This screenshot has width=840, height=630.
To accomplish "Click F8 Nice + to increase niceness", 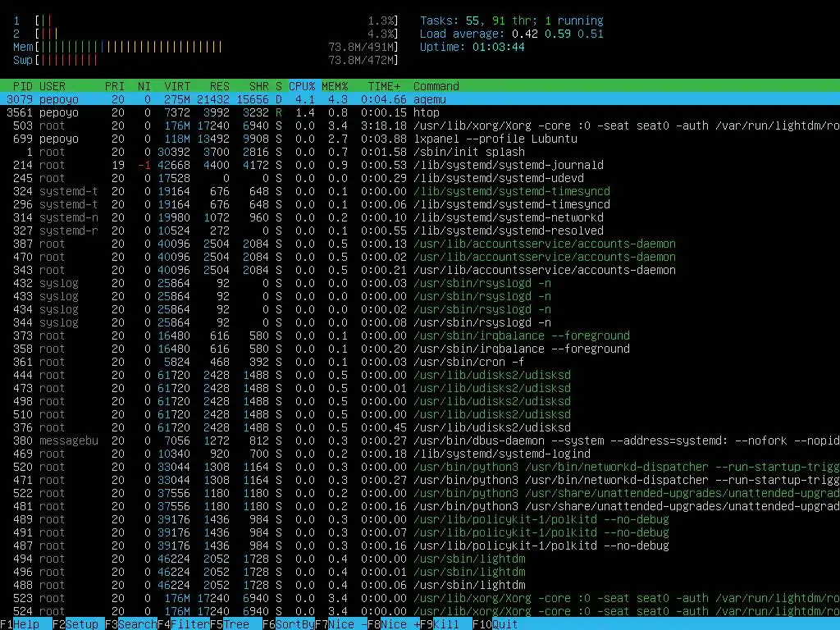I will pos(394,624).
